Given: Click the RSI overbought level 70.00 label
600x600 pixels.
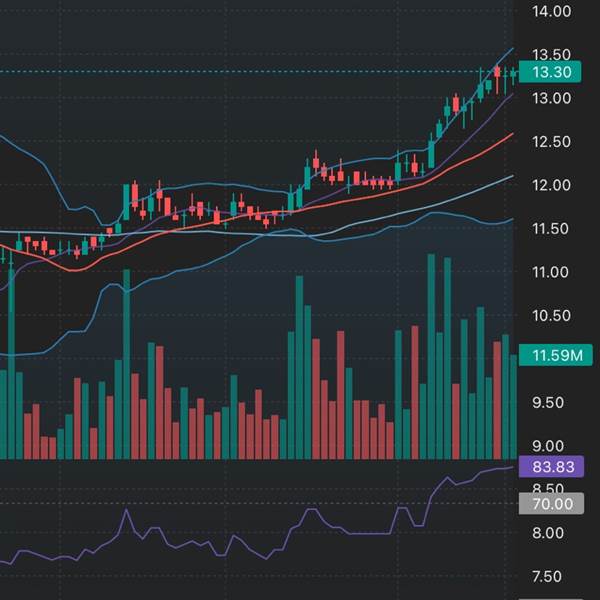Looking at the screenshot, I should [x=551, y=504].
